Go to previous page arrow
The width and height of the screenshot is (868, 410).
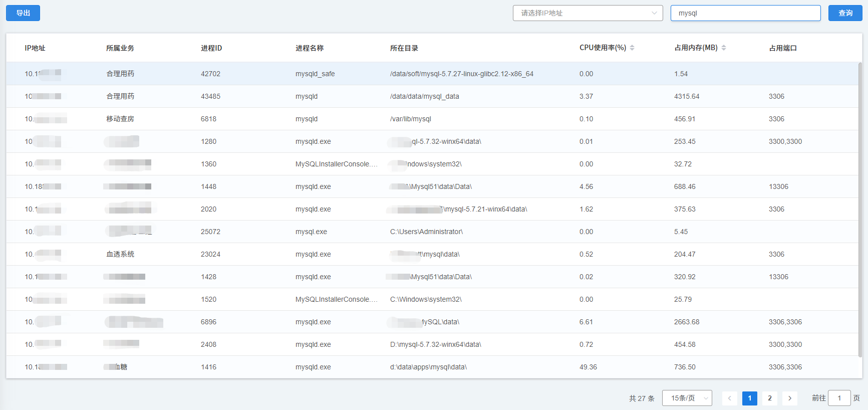(x=729, y=398)
